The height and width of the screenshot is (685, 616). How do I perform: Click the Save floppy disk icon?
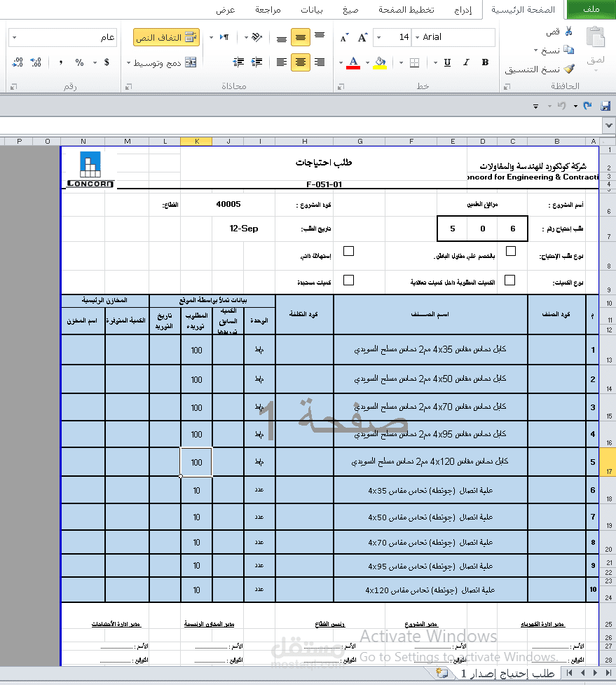[x=605, y=106]
